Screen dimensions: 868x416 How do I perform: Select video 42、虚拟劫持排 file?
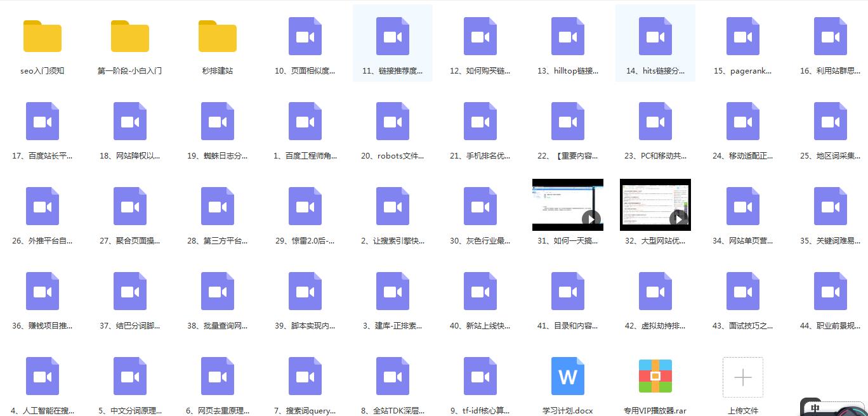coord(655,290)
